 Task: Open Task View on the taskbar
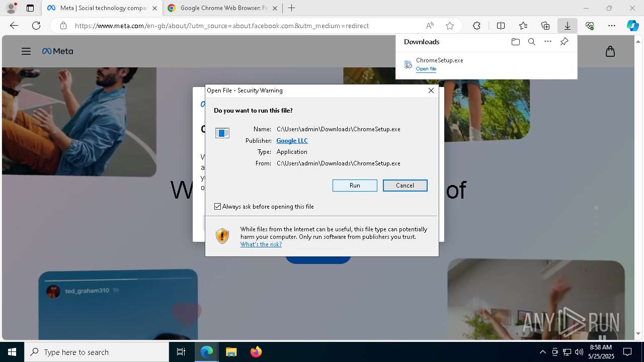click(x=181, y=352)
